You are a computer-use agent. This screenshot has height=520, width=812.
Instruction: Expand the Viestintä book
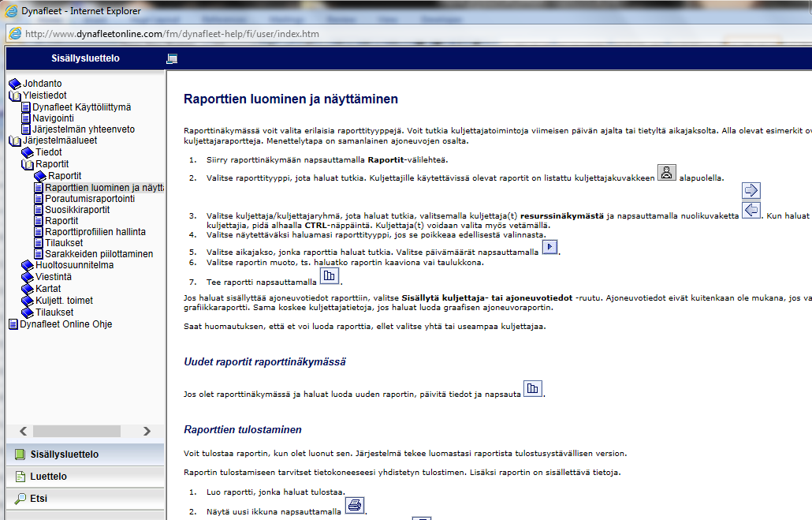pos(28,278)
